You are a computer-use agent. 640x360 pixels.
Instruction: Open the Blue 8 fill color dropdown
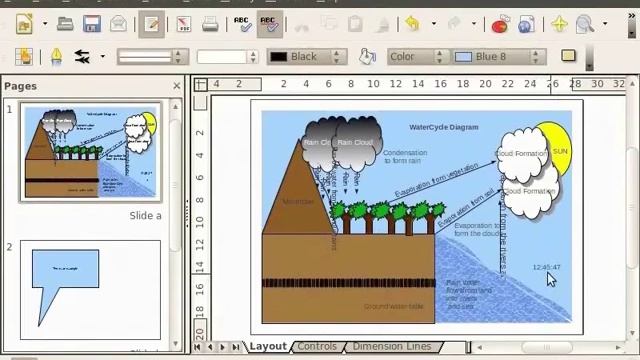[x=499, y=57]
